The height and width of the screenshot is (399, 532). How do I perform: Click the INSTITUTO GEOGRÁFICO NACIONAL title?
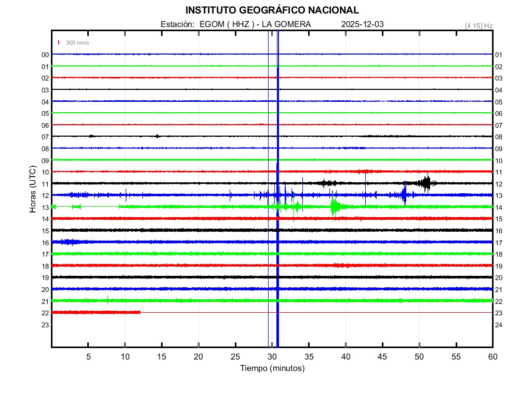[x=272, y=10]
